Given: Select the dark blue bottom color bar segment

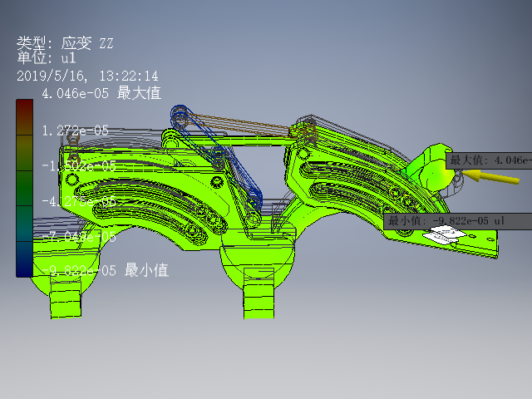Looking at the screenshot, I should (24, 259).
